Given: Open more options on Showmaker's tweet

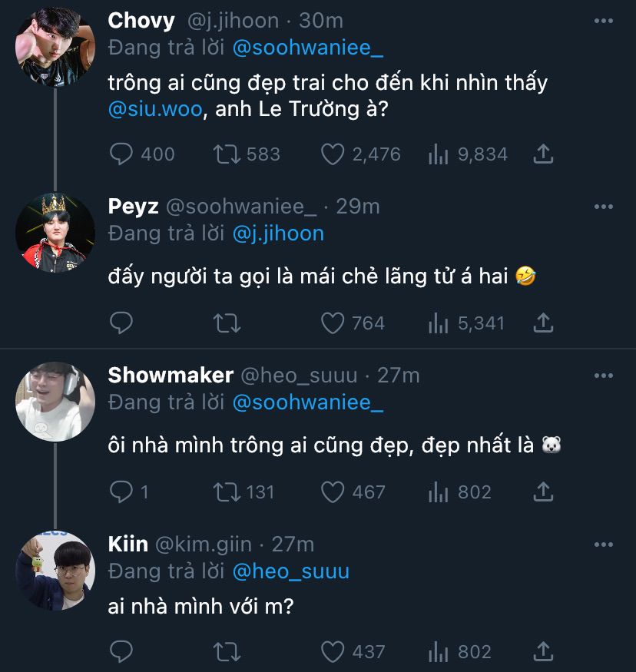Looking at the screenshot, I should point(604,376).
